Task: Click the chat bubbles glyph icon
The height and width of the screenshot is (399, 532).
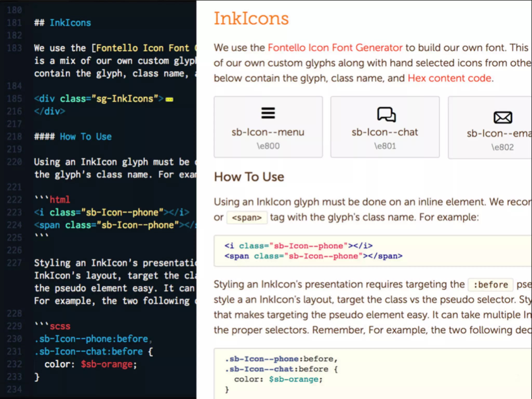Action: tap(386, 114)
